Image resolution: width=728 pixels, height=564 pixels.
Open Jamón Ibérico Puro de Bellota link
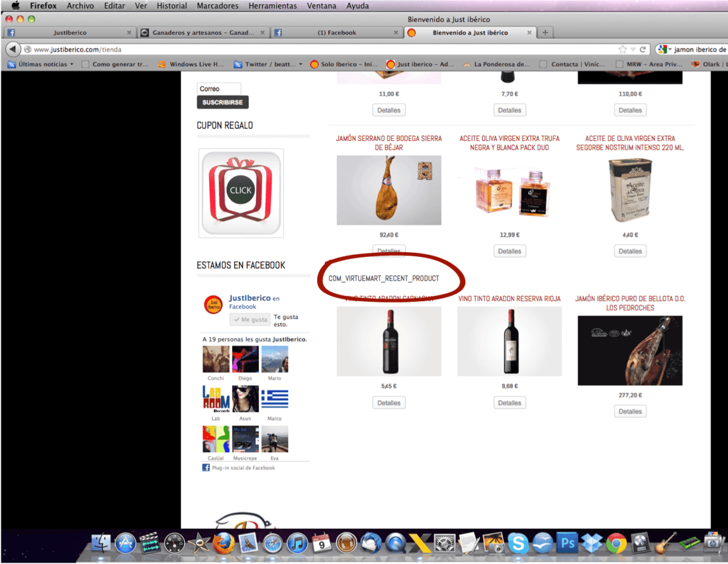630,303
